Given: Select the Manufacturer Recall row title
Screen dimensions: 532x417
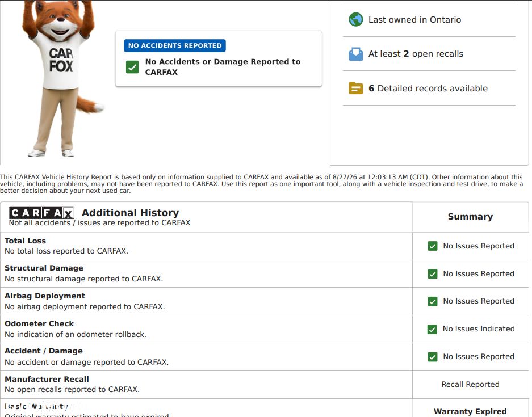Looking at the screenshot, I should (47, 380).
